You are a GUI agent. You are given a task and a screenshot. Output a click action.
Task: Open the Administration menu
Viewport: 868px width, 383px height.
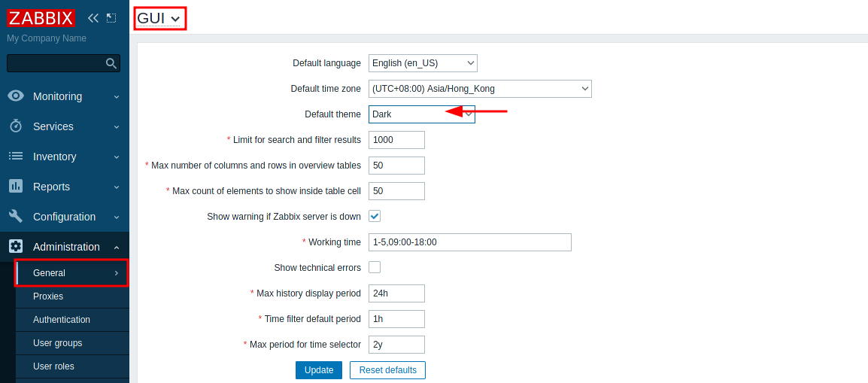point(64,246)
